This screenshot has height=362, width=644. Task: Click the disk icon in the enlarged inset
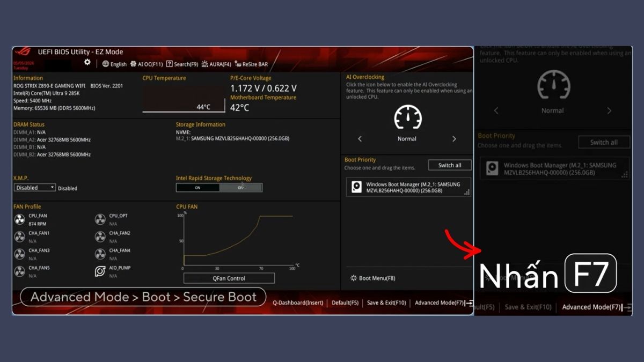coord(492,169)
